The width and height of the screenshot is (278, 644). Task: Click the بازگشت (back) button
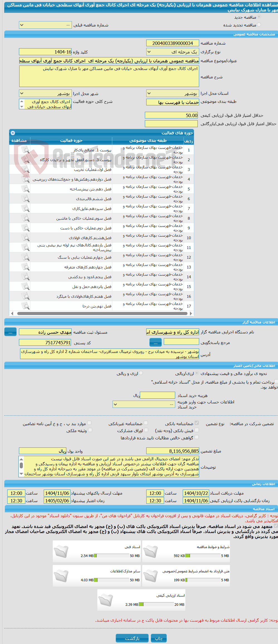[132, 638]
